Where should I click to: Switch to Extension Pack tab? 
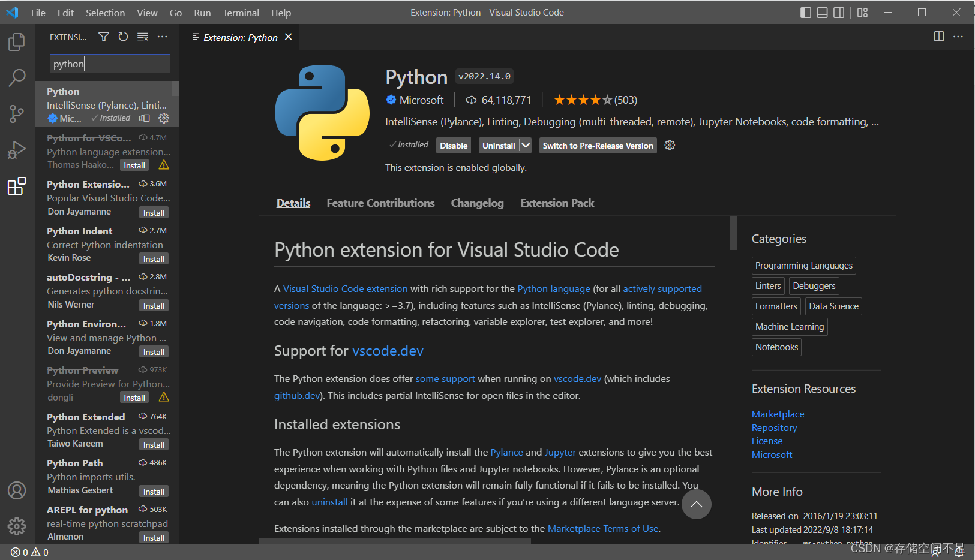tap(557, 203)
